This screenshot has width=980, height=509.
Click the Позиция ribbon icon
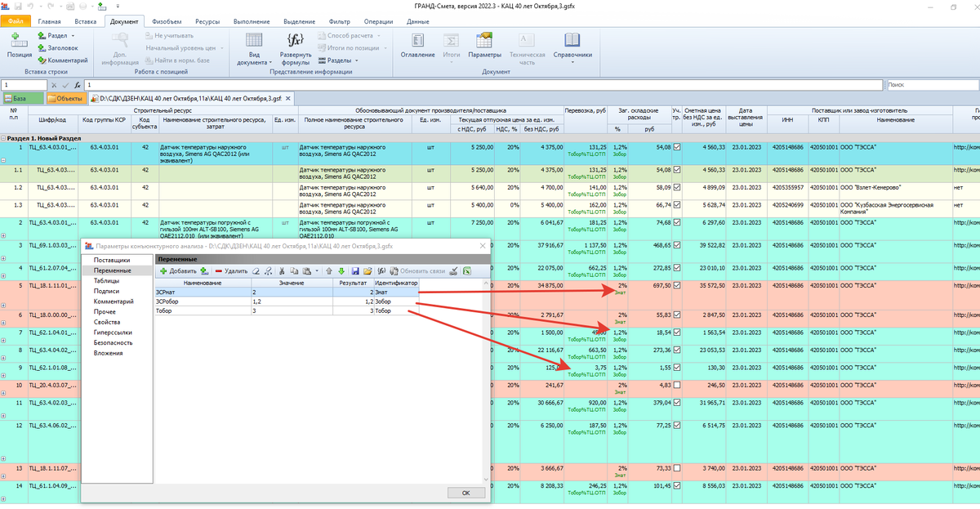(x=19, y=39)
